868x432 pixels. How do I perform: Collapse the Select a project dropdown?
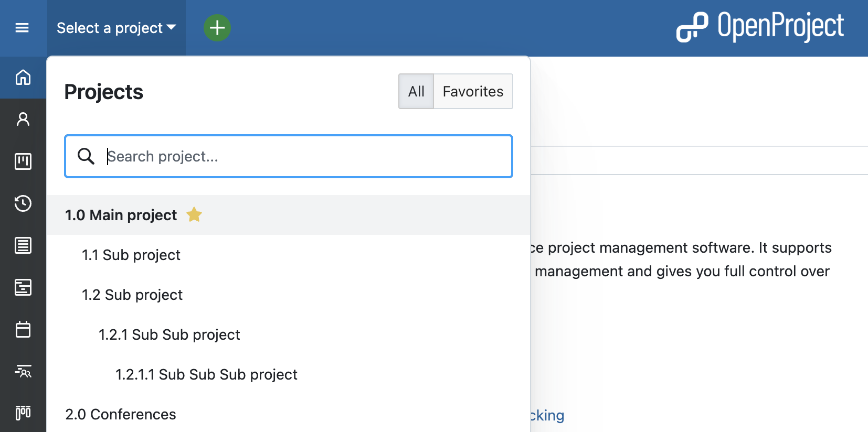[116, 28]
